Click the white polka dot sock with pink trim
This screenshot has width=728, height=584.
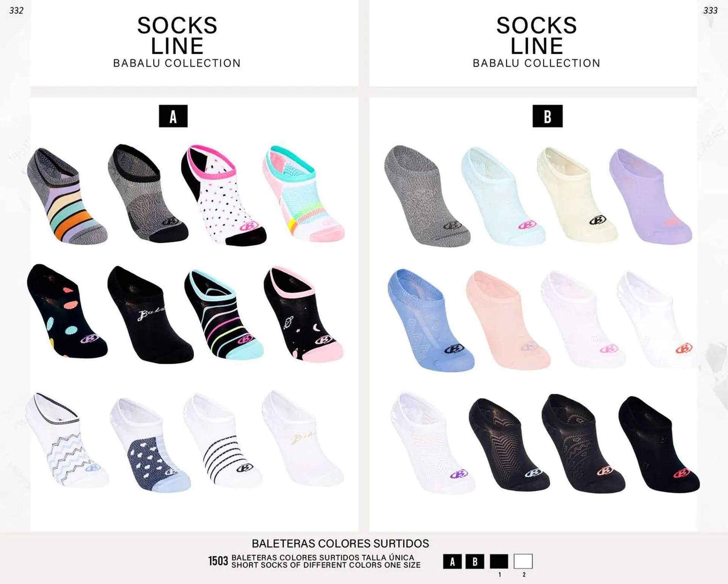(x=223, y=195)
